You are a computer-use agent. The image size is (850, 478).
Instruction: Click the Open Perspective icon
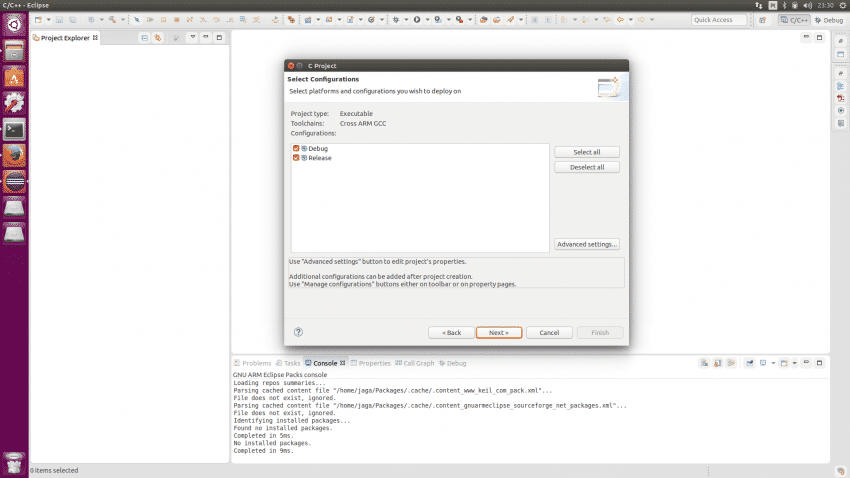click(x=763, y=20)
